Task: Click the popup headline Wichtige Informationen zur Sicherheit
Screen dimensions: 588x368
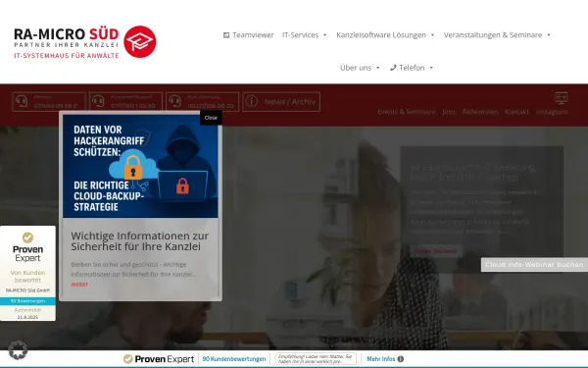Action: (140, 241)
